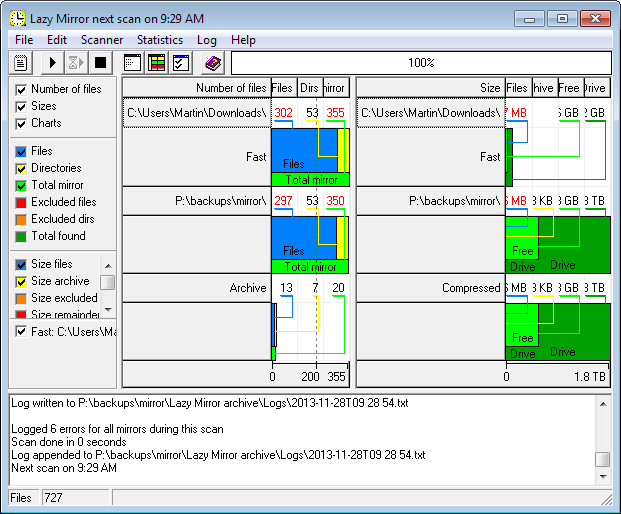Toggle the yellow Size archive swatch
621x514 pixels.
point(21,281)
